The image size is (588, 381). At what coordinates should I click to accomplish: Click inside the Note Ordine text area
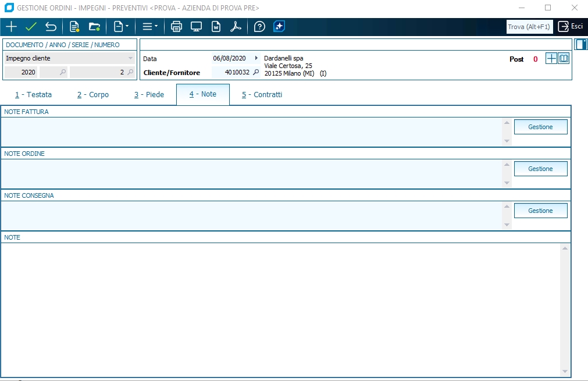click(x=251, y=174)
